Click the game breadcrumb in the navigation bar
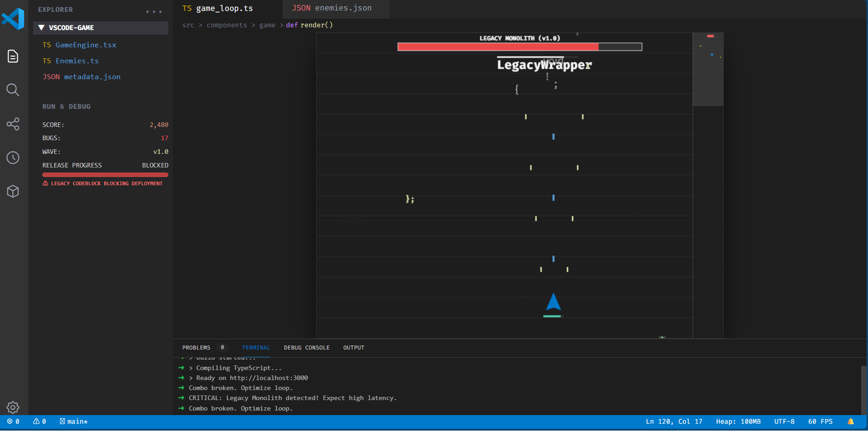Screen dimensions: 868x431 (x=267, y=25)
